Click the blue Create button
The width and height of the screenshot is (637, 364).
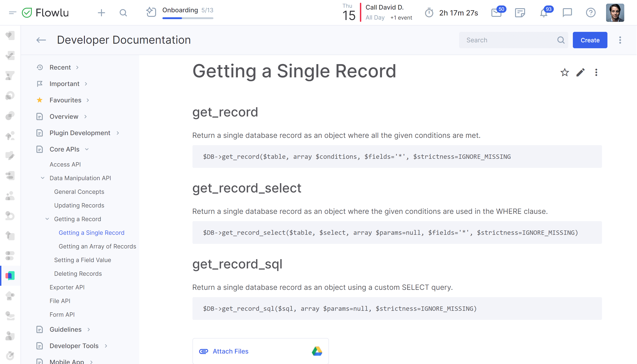(590, 40)
